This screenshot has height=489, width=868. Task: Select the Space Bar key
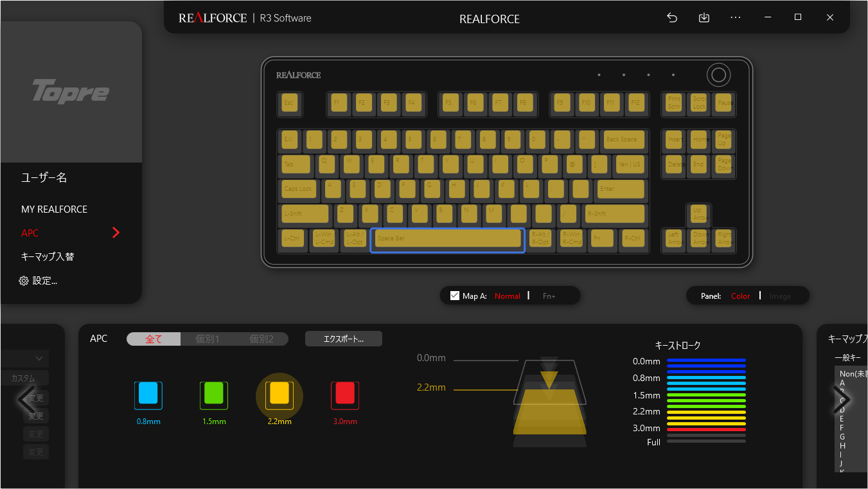click(448, 240)
